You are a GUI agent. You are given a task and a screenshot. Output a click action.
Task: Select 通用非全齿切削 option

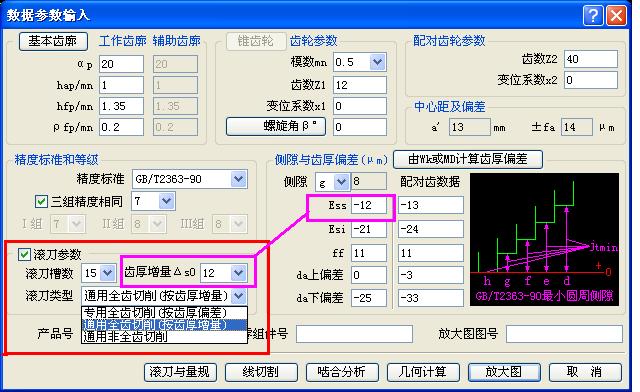point(164,337)
